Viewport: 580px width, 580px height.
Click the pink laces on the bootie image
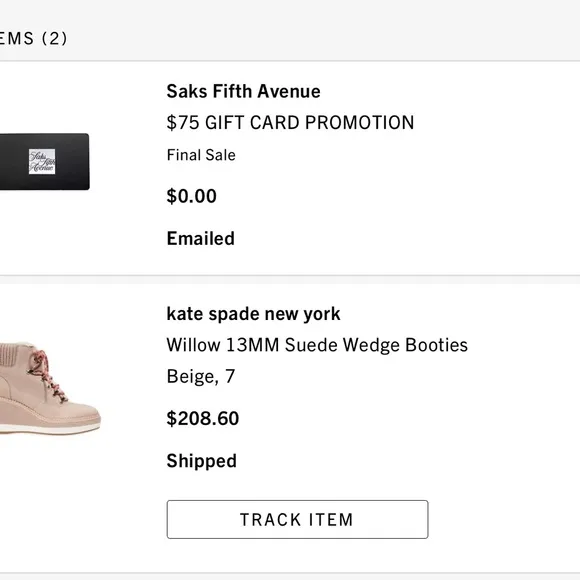pos(48,375)
